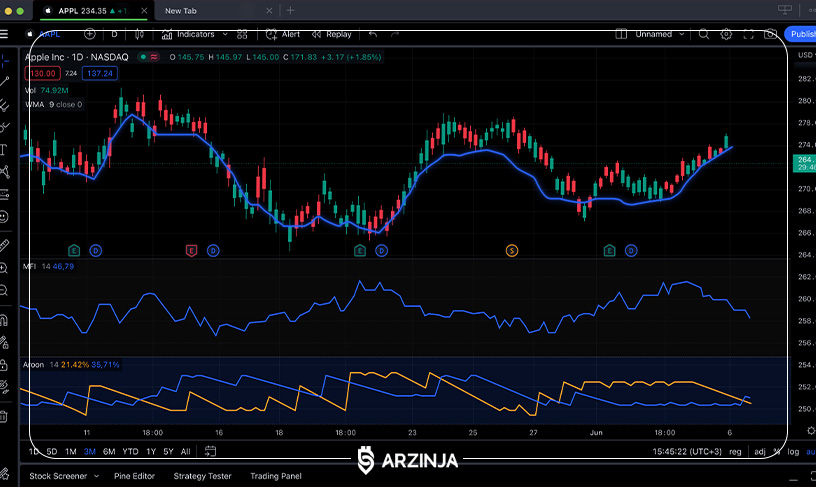Expand the Indicators favorites arrow

[x=225, y=34]
